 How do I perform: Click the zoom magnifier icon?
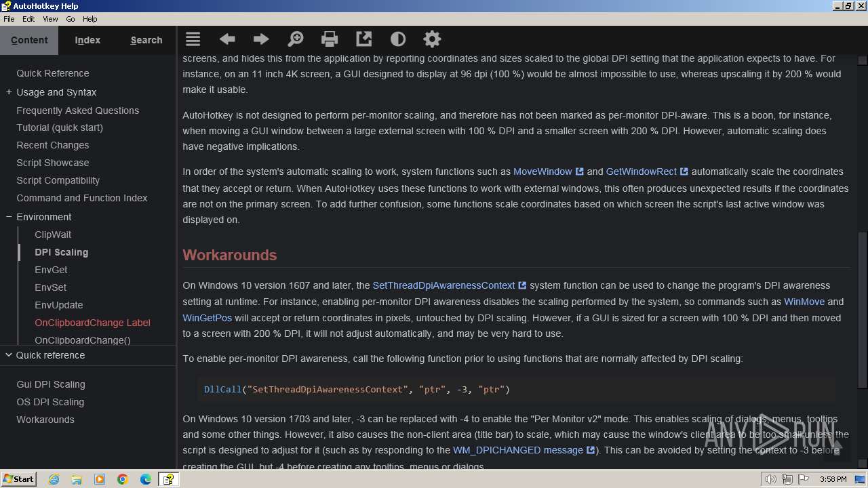click(296, 39)
